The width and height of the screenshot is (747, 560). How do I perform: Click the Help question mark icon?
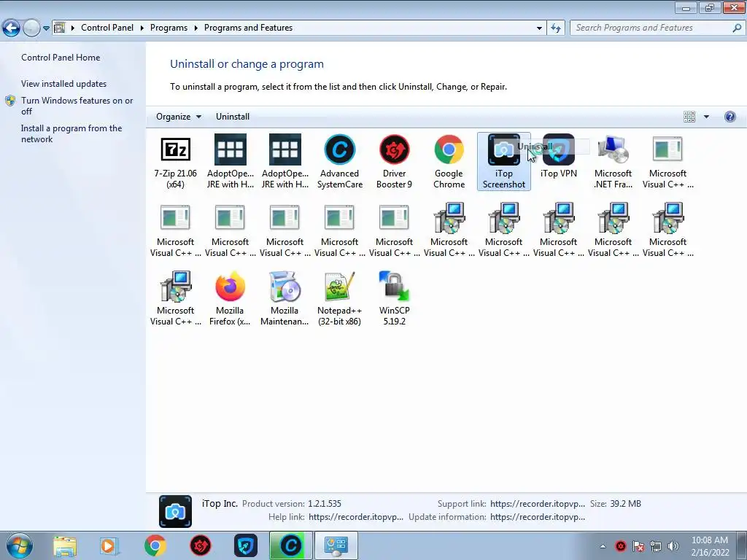[729, 117]
